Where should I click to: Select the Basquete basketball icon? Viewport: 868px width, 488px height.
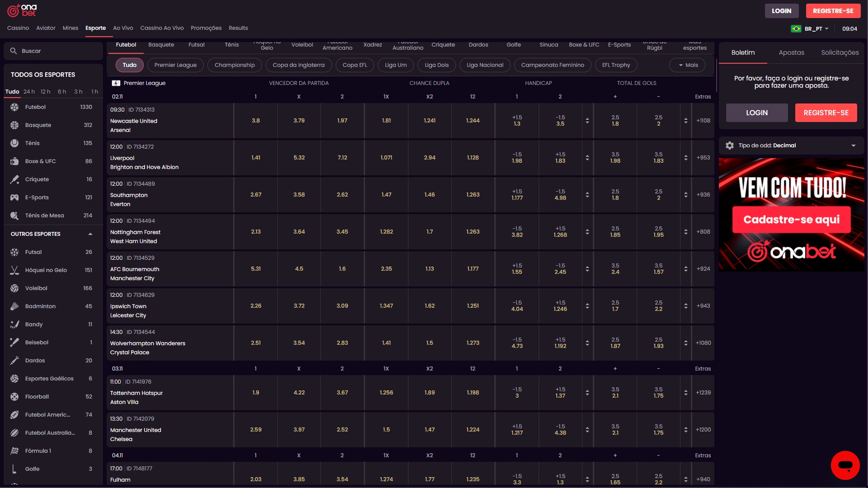(x=14, y=125)
